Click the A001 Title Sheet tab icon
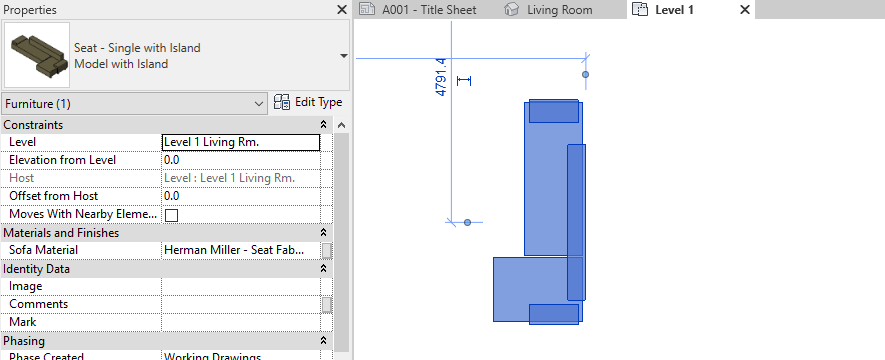The height and width of the screenshot is (360, 885). (367, 10)
